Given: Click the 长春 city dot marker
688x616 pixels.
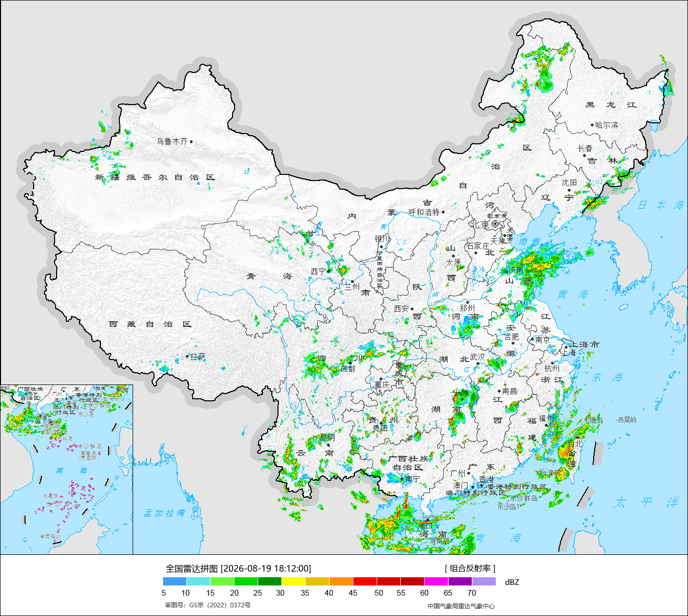Looking at the screenshot, I should pos(584,156).
